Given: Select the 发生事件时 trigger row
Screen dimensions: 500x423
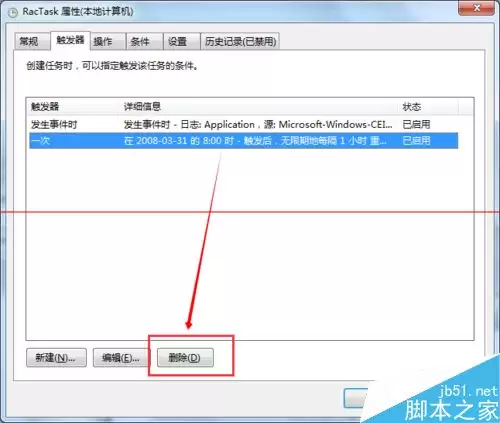Looking at the screenshot, I should [x=244, y=124].
